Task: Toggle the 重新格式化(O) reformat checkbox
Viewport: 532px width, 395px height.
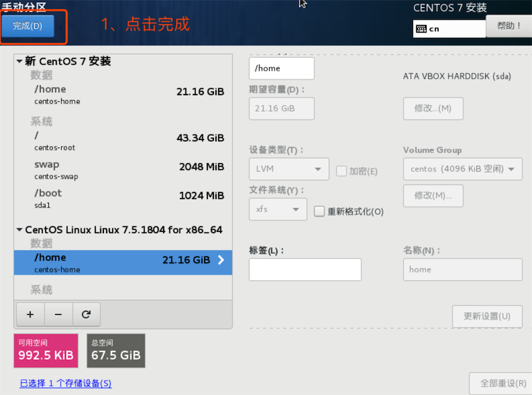Action: [319, 211]
